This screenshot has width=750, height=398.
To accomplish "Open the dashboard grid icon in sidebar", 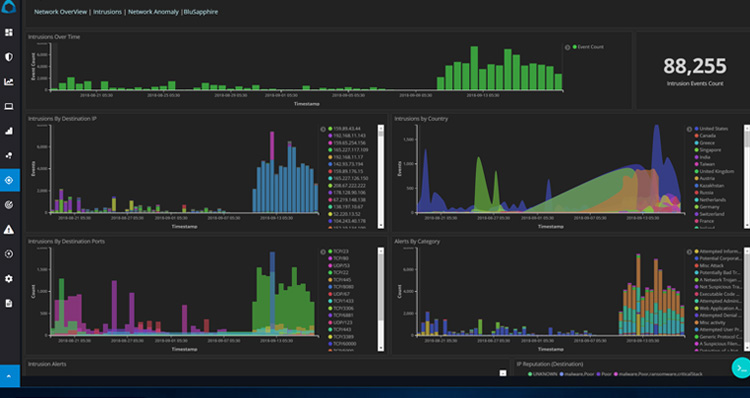I will [9, 33].
